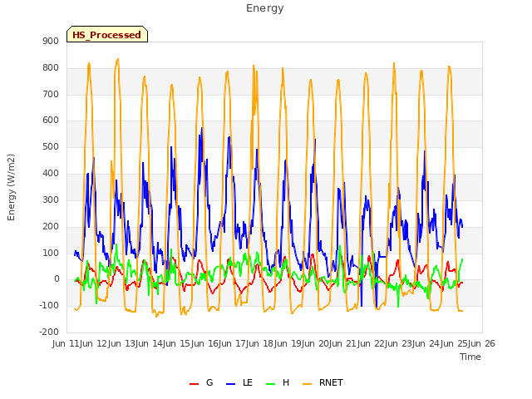Click the 800 y-axis tick label
532x399 pixels.
pos(51,67)
